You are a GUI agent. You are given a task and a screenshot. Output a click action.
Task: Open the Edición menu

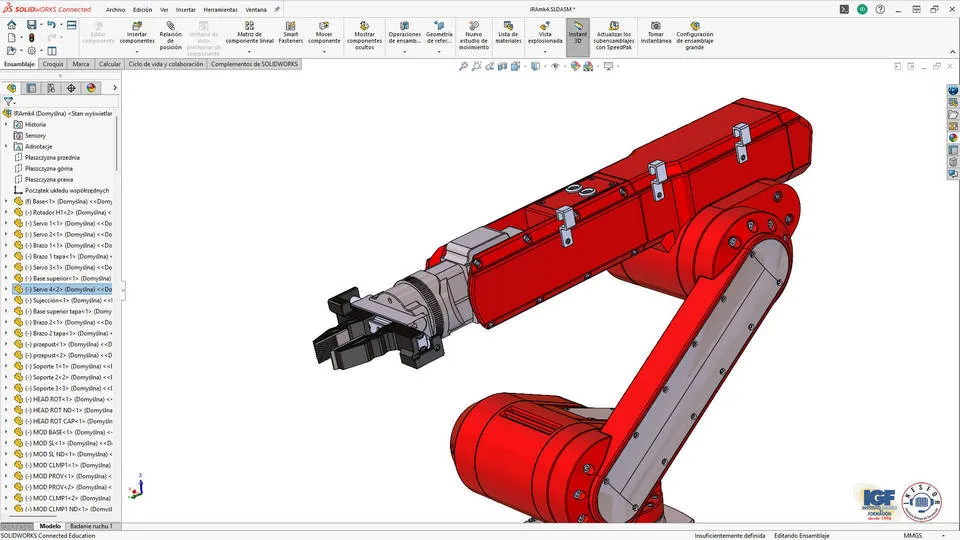coord(143,10)
